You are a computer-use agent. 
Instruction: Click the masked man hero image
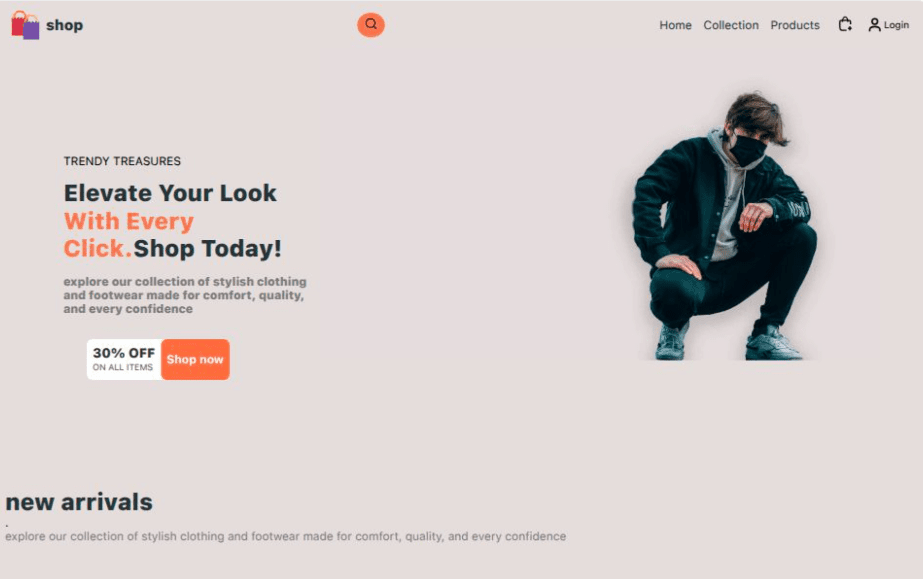(724, 225)
